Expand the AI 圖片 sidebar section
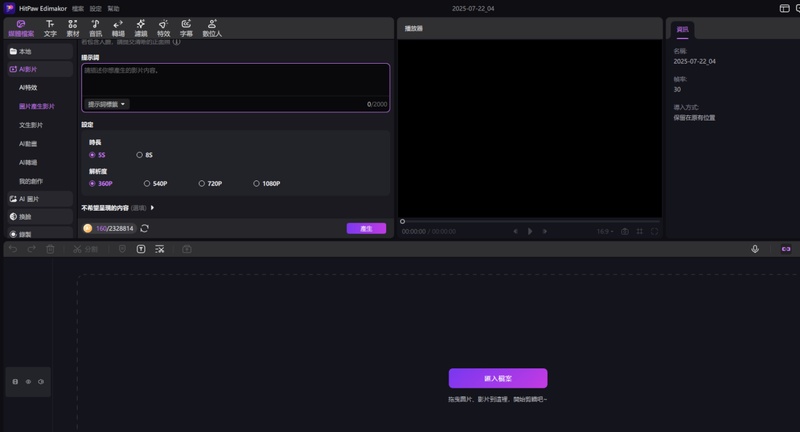Screen dimensions: 800x432 click(x=40, y=199)
